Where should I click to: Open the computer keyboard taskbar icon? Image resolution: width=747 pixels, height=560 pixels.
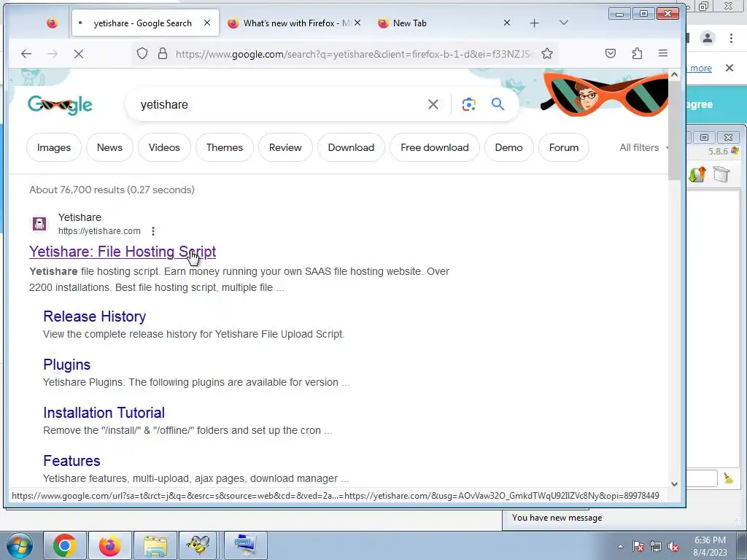point(246,545)
